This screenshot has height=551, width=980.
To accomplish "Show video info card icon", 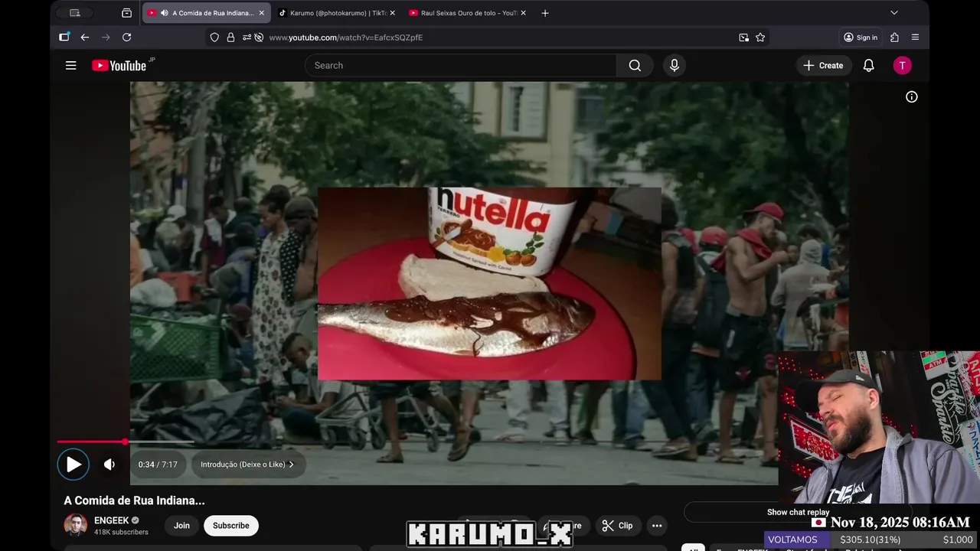I will [x=911, y=97].
